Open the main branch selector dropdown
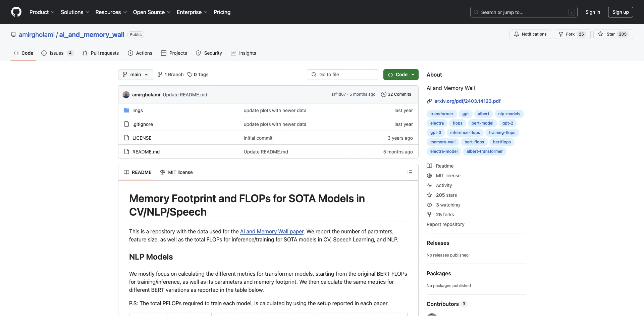The height and width of the screenshot is (316, 644). [136, 75]
